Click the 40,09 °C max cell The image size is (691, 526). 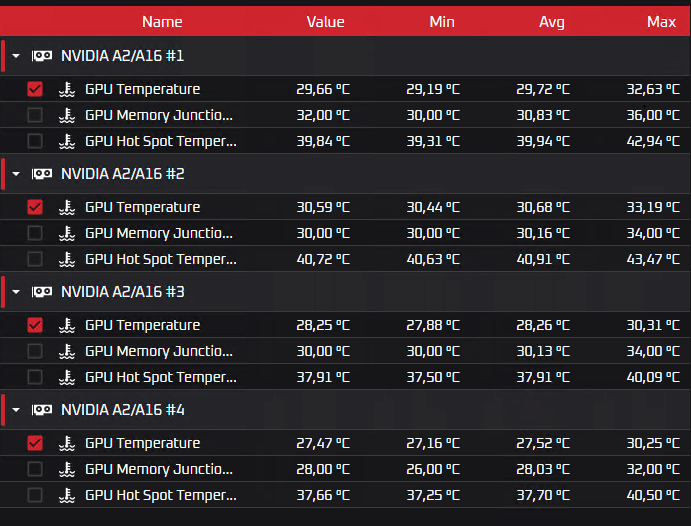(653, 378)
